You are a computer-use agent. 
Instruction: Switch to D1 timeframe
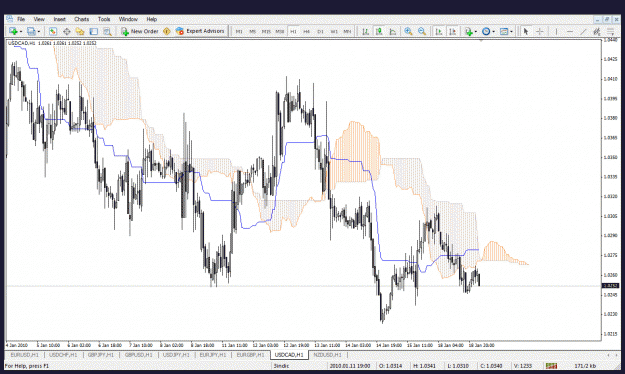pos(320,31)
